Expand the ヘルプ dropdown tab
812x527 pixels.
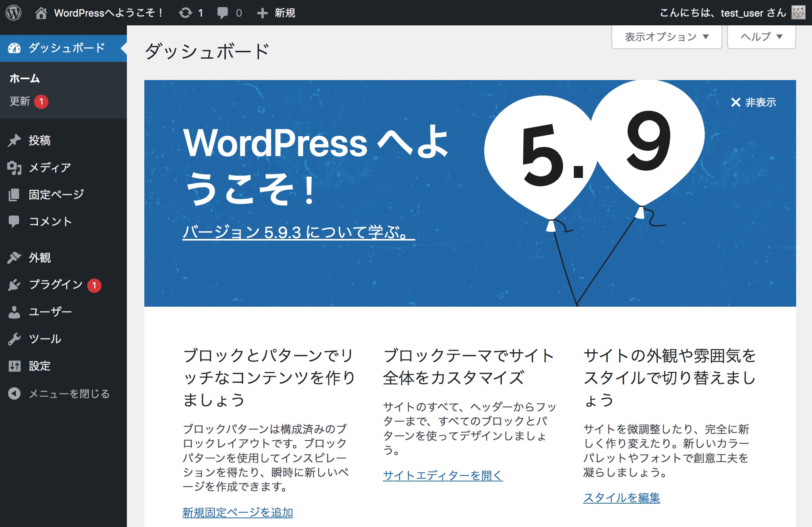[761, 37]
